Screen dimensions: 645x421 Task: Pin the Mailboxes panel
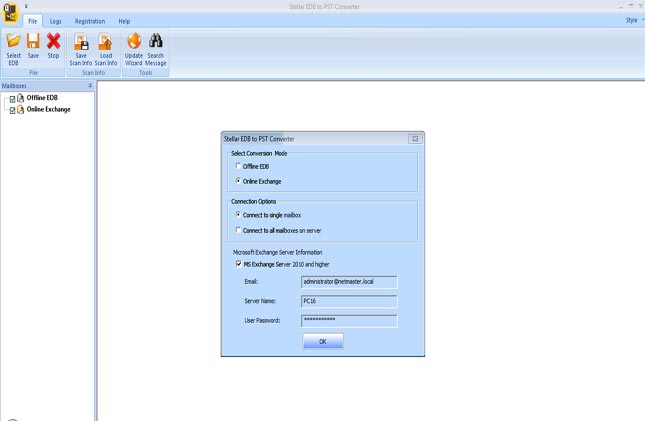tap(90, 86)
